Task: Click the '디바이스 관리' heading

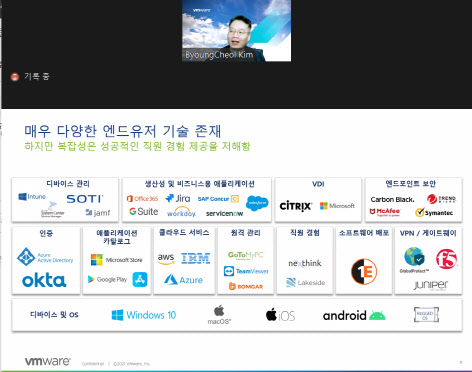Action: click(x=68, y=184)
